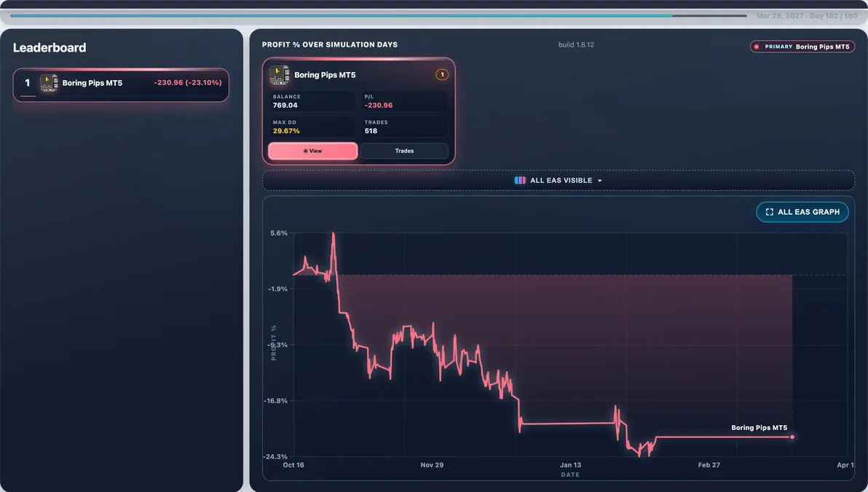Open the All EAs Graph view
Screen dimensions: 868x492
(802, 212)
